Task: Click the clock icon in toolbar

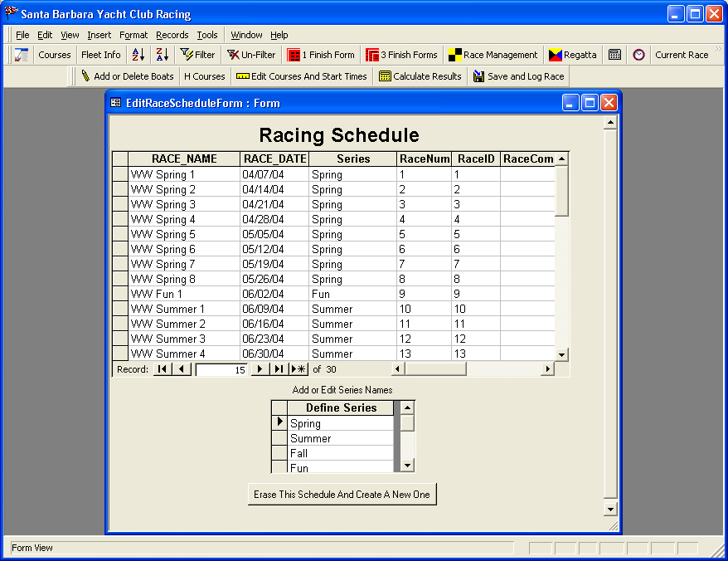Action: (x=638, y=55)
